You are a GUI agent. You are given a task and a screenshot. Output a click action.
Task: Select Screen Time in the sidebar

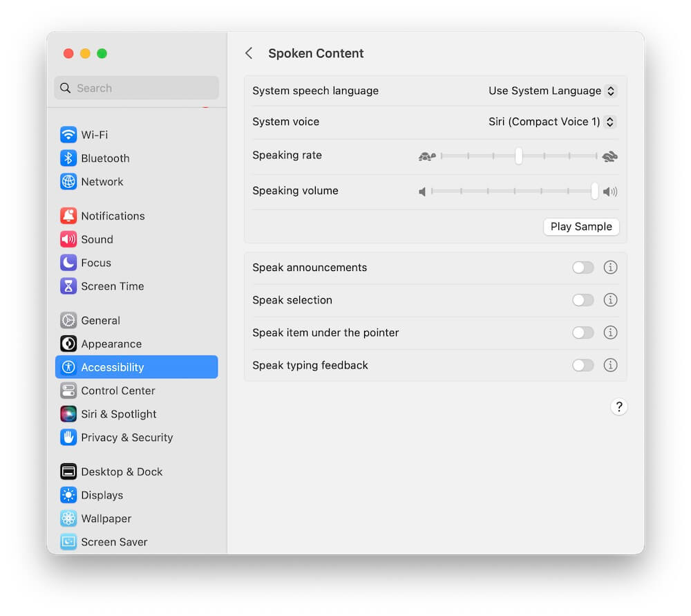click(x=137, y=286)
